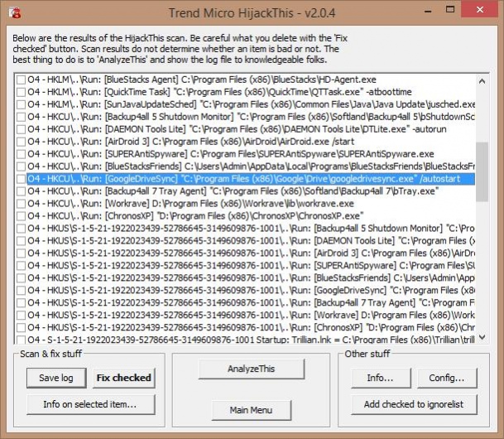
Task: Check the HKUS Backup4all 7 Tray Agent checkbox
Action: 22,302
